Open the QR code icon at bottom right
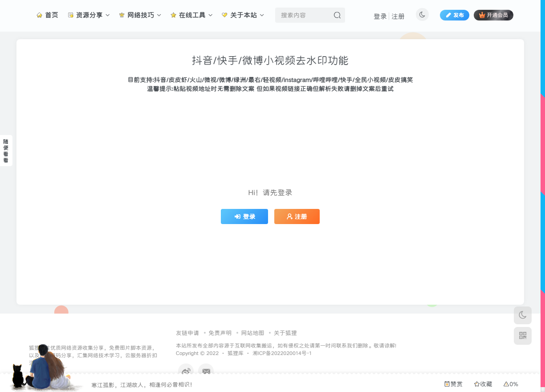 pyautogui.click(x=522, y=335)
